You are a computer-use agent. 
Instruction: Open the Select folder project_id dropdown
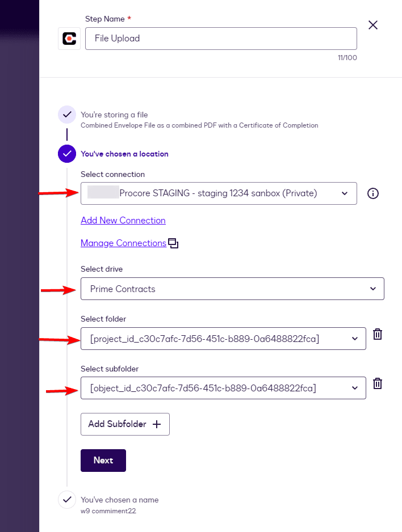click(x=223, y=339)
